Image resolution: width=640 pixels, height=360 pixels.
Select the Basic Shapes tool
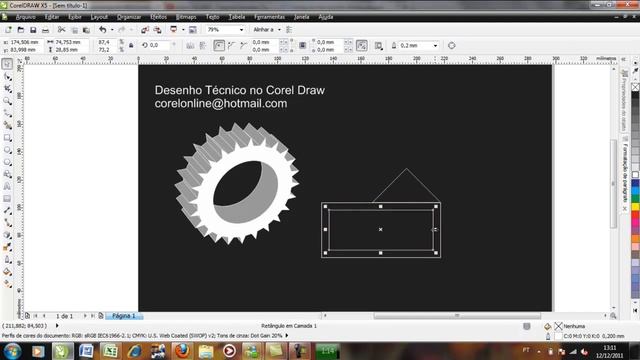pos(7,174)
